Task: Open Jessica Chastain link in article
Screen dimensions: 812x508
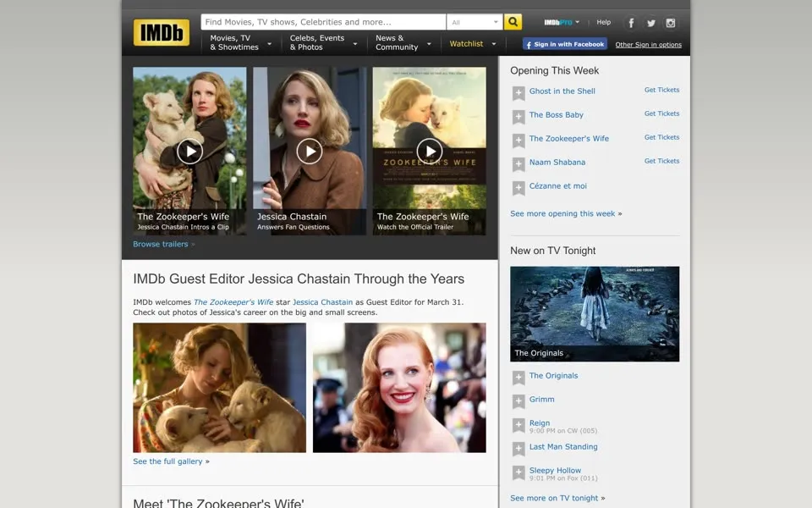Action: [x=322, y=302]
